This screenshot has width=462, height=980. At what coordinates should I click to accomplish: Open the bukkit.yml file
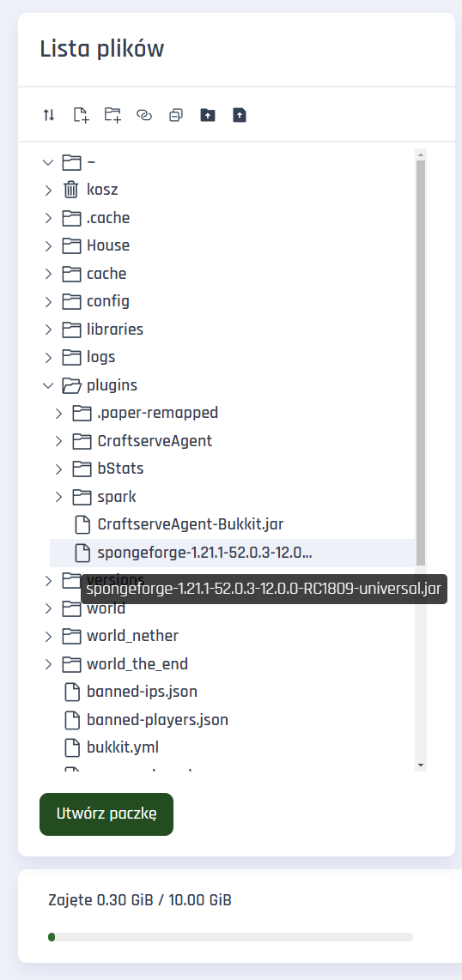[x=123, y=747]
